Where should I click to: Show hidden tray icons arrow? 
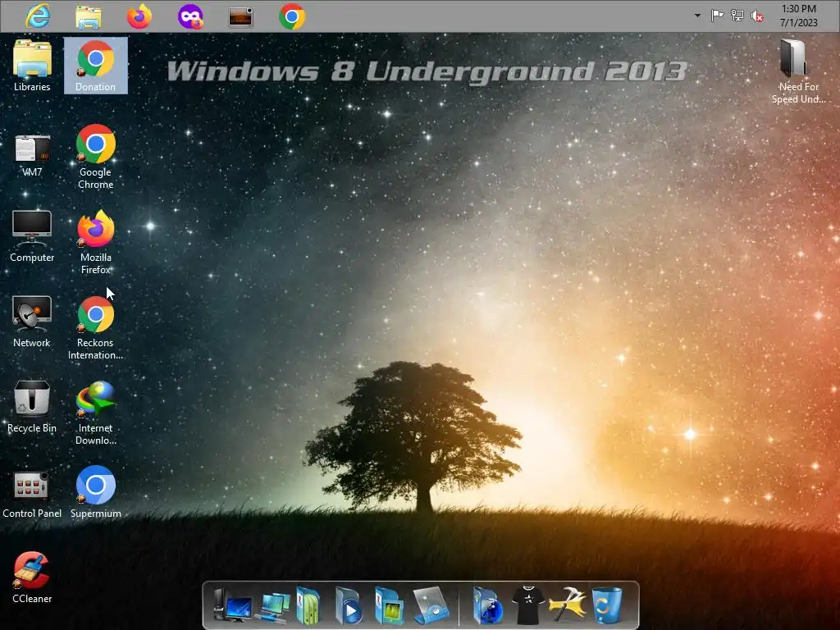coord(697,16)
